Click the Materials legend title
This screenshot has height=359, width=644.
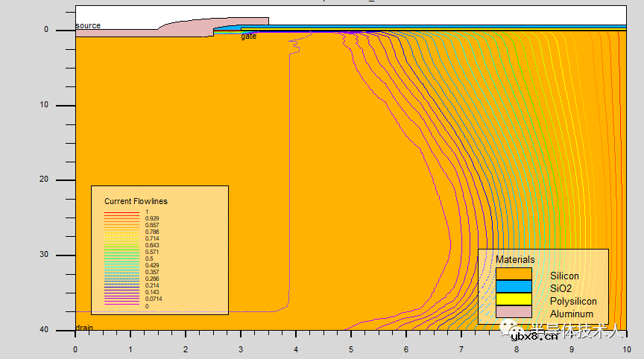pos(515,259)
